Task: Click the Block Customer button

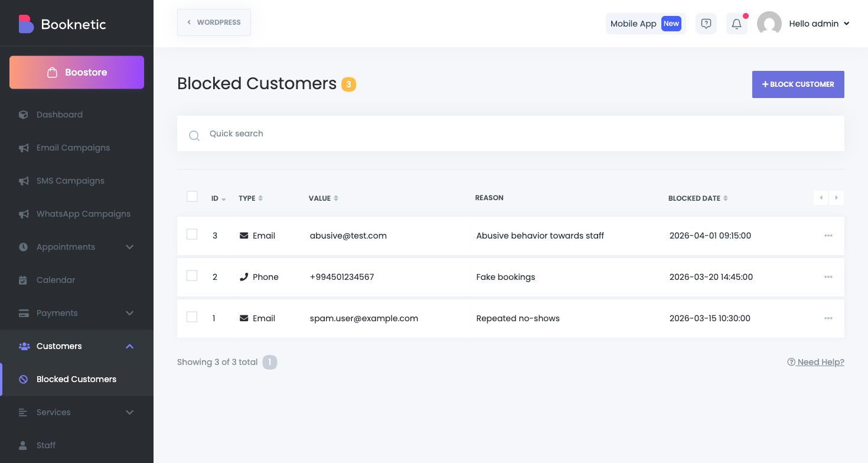Action: (798, 84)
